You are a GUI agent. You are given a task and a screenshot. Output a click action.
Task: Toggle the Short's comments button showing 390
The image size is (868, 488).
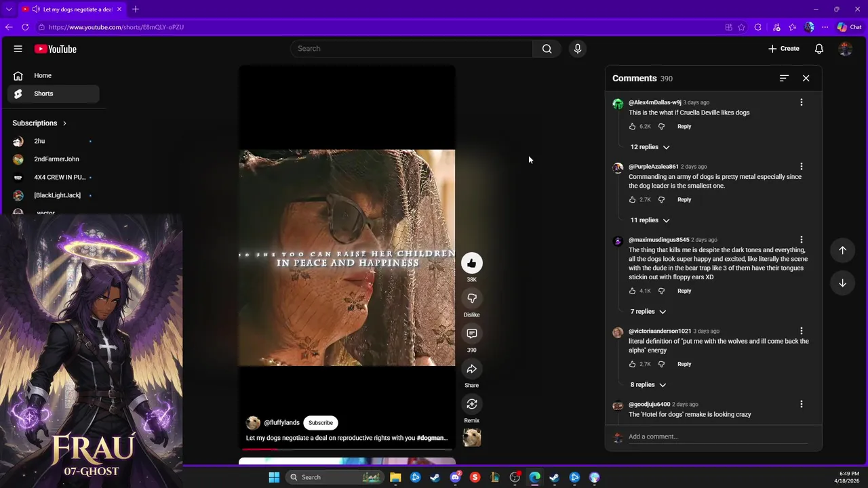click(x=472, y=333)
